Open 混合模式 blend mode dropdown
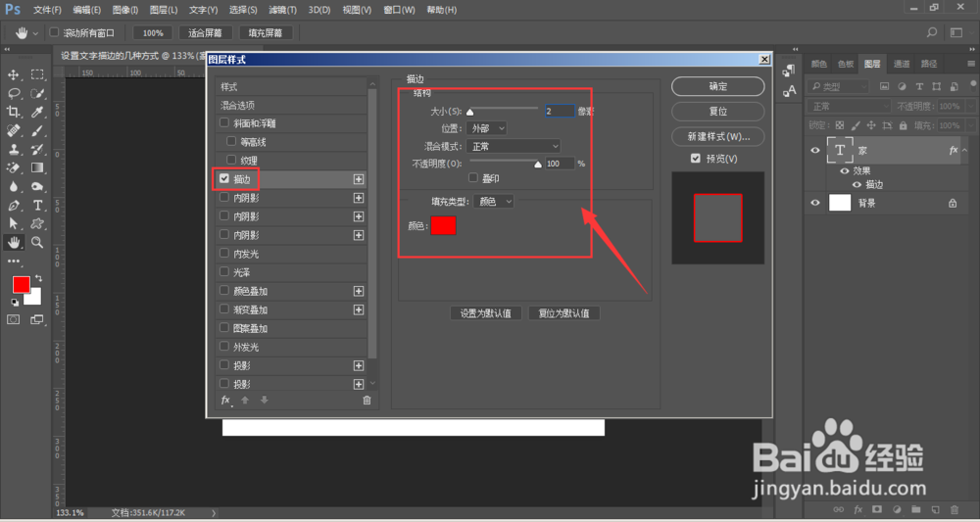Screen dimensions: 980x522 [514, 146]
